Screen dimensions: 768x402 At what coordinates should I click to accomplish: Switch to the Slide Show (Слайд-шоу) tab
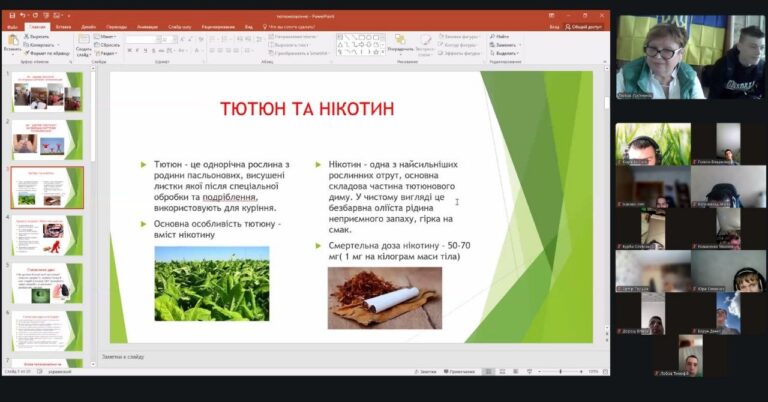(180, 27)
